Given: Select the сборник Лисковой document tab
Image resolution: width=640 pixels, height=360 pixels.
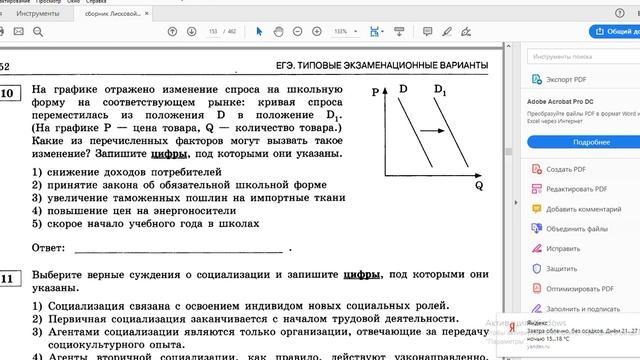Looking at the screenshot, I should tap(112, 13).
